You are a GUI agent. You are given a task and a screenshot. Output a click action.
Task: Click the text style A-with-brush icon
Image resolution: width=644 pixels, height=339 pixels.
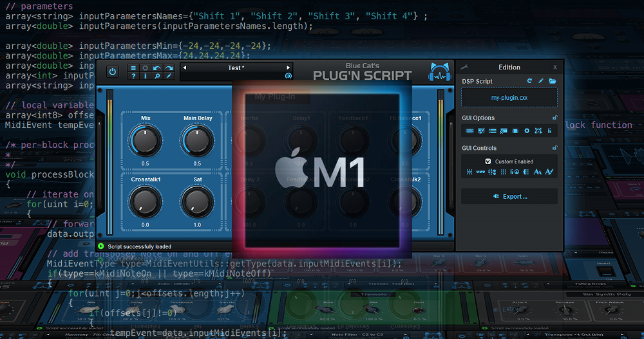[x=549, y=172]
